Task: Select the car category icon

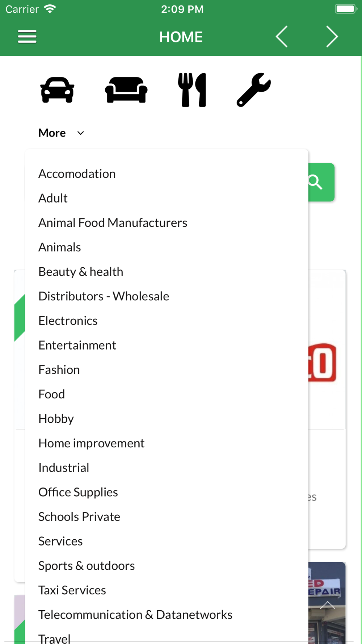Action: 57,90
